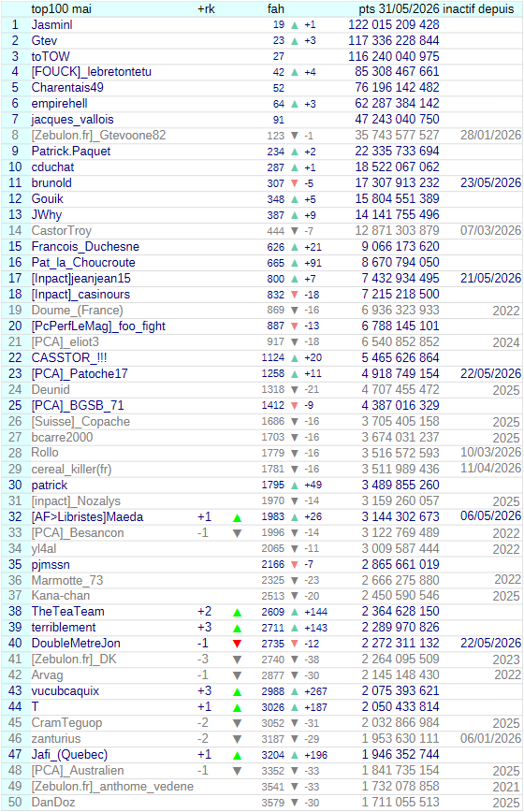Viewport: 524px width, 812px height.
Task: Click the green rank arrow for TheTeaTeam
Action: coord(237,612)
